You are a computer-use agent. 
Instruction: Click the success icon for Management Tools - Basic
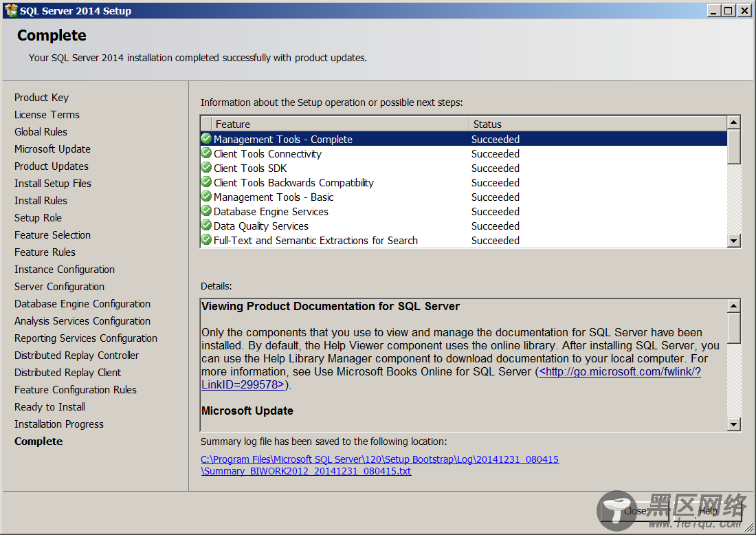206,197
